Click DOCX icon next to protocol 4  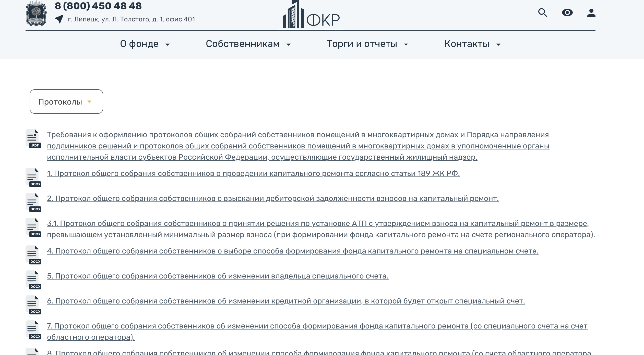tap(33, 255)
